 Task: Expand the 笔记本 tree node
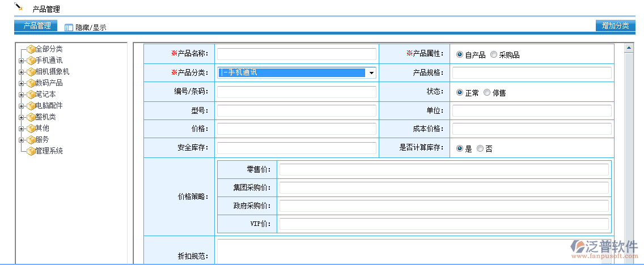[x=21, y=95]
